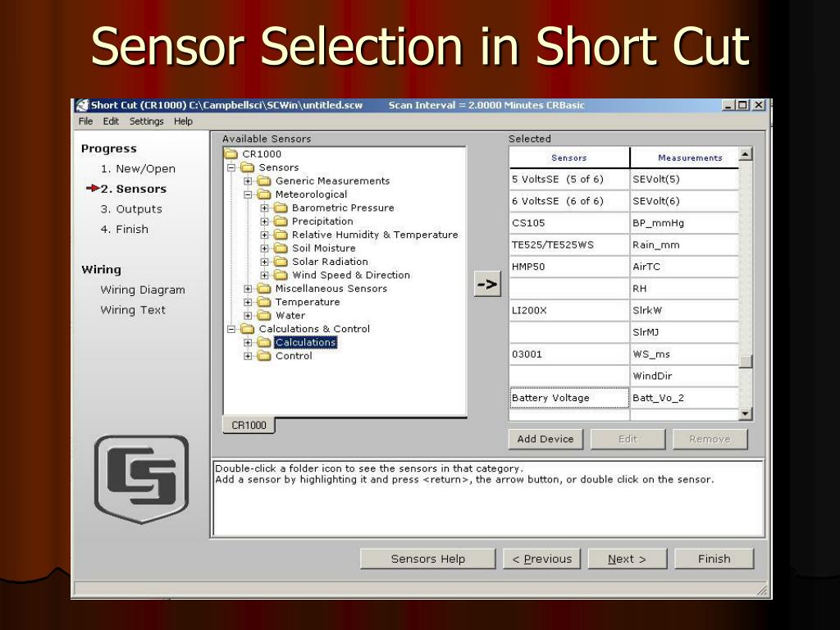Click the arrow button to add sensor
The image size is (840, 630).
tap(487, 284)
